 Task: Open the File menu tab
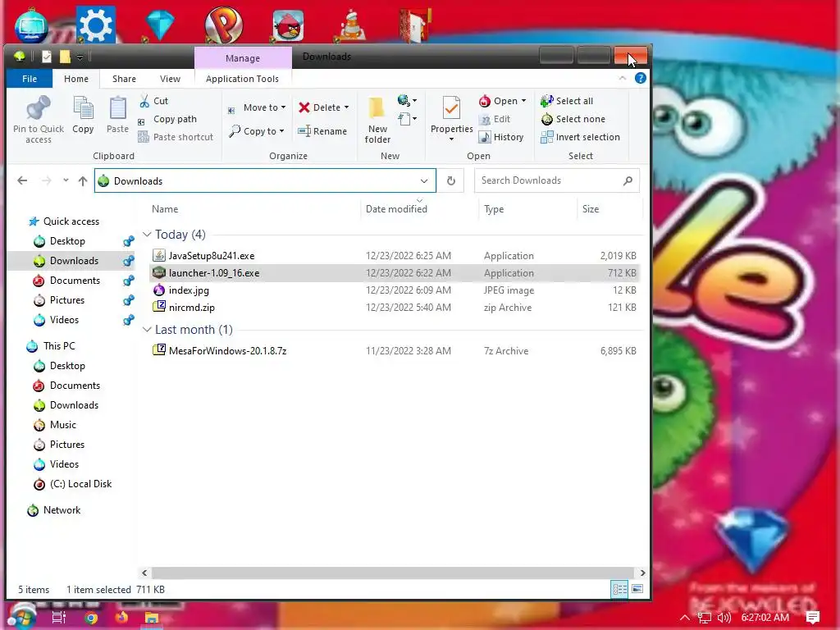30,79
